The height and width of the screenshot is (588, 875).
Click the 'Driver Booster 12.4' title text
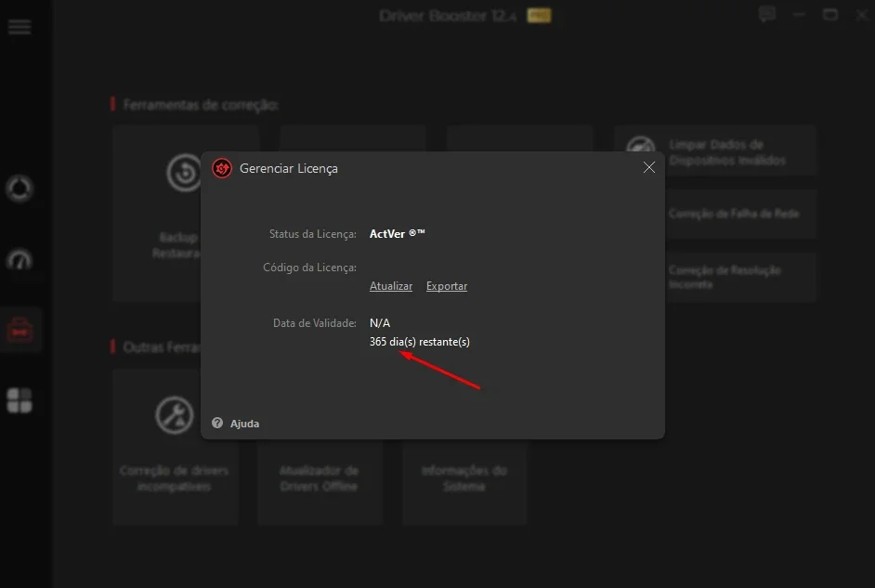(448, 16)
